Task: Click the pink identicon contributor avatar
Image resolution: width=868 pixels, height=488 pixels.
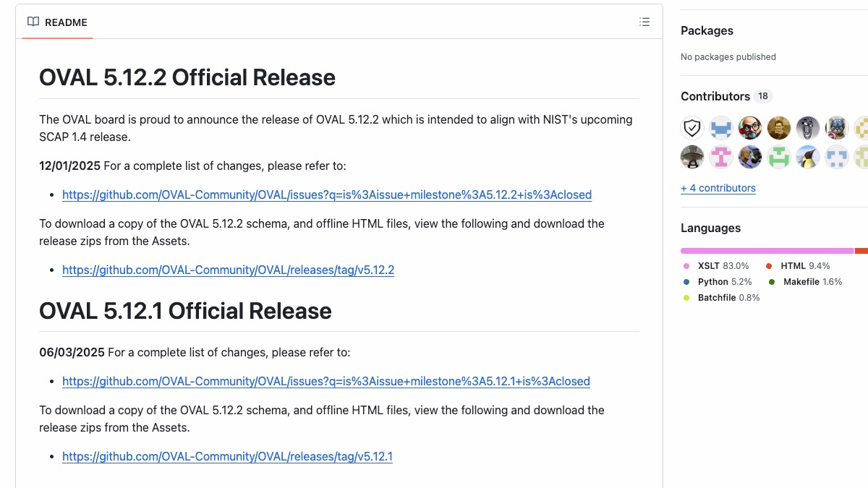Action: (721, 157)
